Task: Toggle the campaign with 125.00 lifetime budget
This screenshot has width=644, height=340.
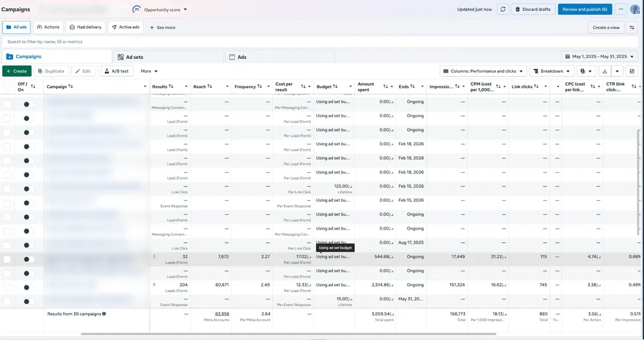Action: pyautogui.click(x=29, y=189)
